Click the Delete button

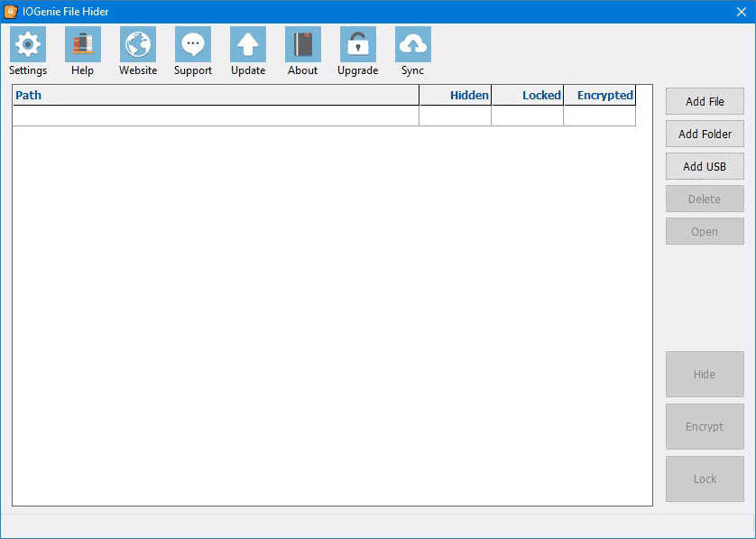point(705,199)
